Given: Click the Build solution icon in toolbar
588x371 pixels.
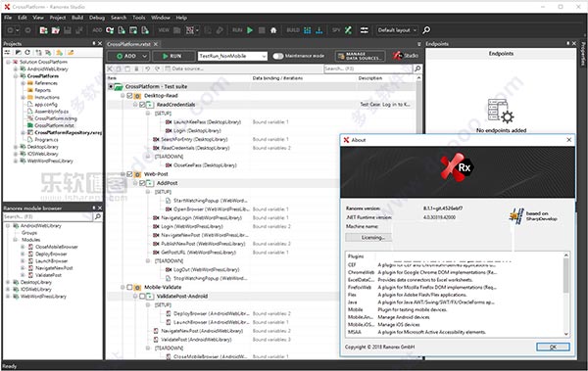Looking at the screenshot, I should 307,30.
